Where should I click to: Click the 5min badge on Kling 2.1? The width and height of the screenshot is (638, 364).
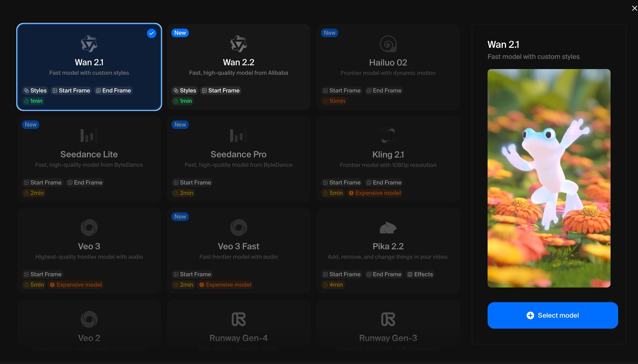(x=333, y=193)
